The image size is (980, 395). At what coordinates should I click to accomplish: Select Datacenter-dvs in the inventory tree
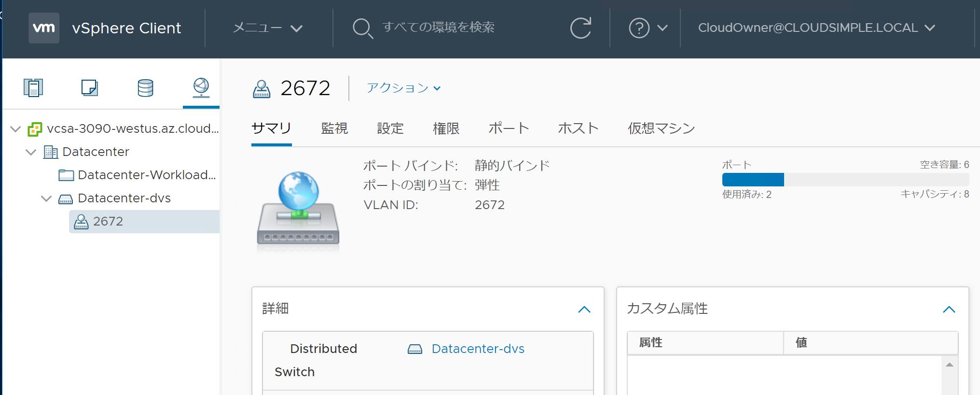pos(124,198)
